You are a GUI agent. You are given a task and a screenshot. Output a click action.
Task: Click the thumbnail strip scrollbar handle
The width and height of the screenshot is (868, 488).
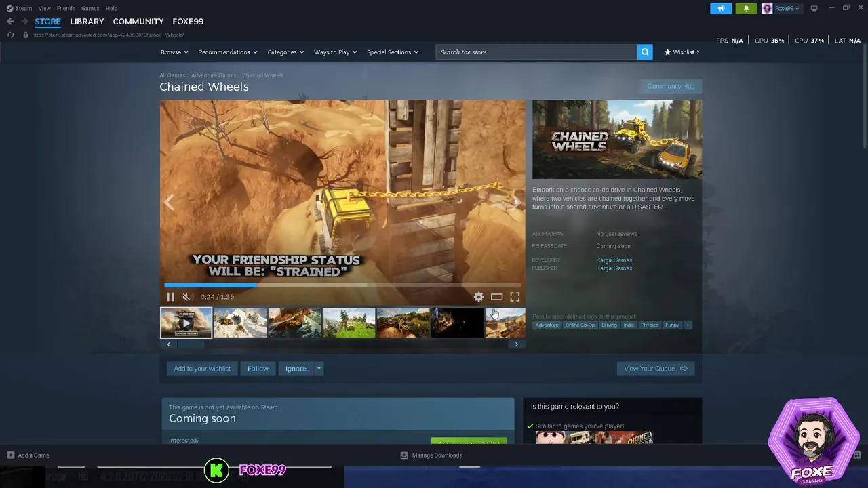(191, 344)
